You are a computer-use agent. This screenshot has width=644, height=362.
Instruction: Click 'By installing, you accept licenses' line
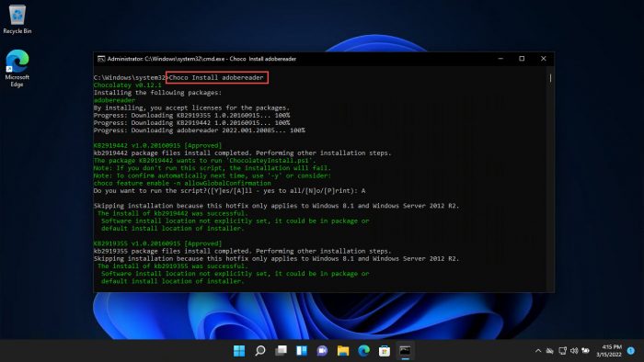click(191, 107)
